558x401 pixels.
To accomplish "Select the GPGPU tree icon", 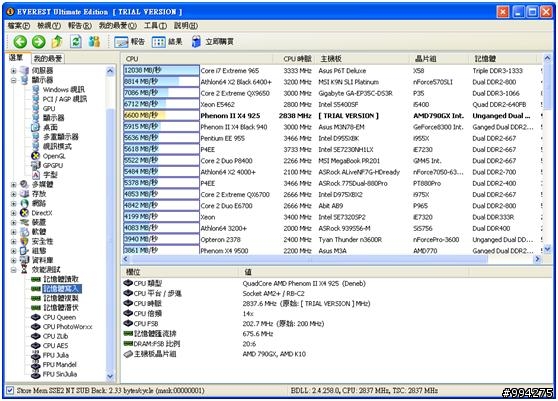I will pyautogui.click(x=35, y=165).
